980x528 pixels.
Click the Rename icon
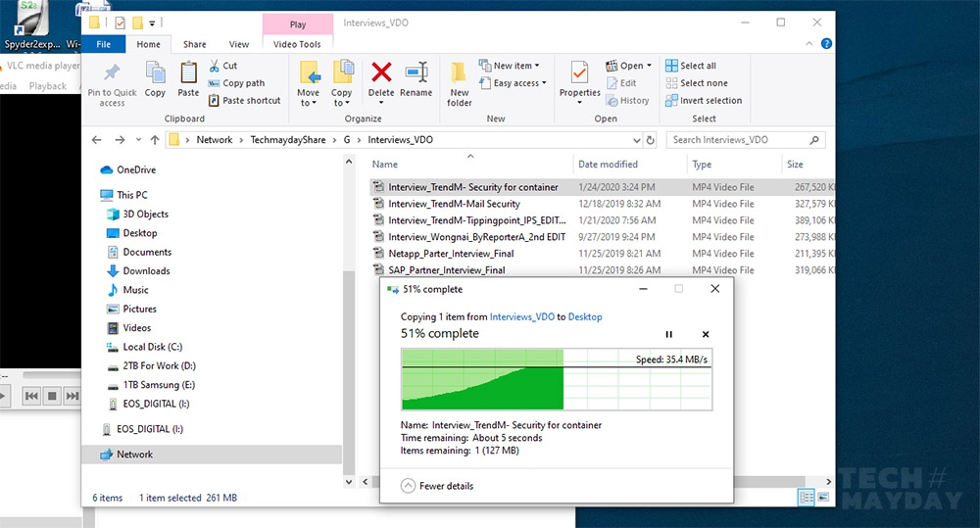pos(416,72)
